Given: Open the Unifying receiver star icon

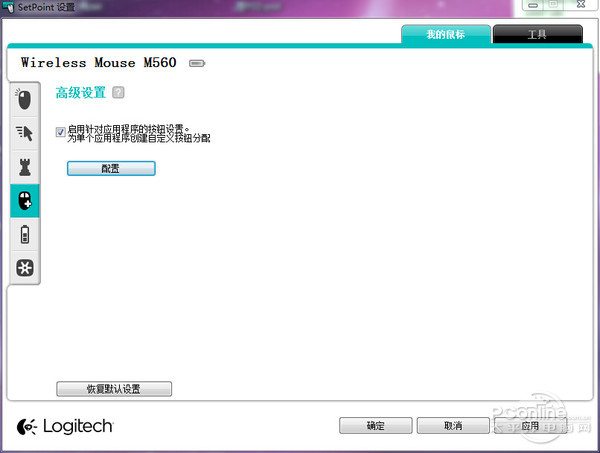Looking at the screenshot, I should [24, 267].
